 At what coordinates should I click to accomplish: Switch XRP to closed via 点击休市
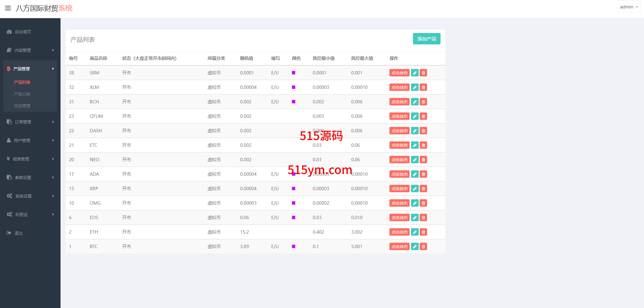coord(399,189)
